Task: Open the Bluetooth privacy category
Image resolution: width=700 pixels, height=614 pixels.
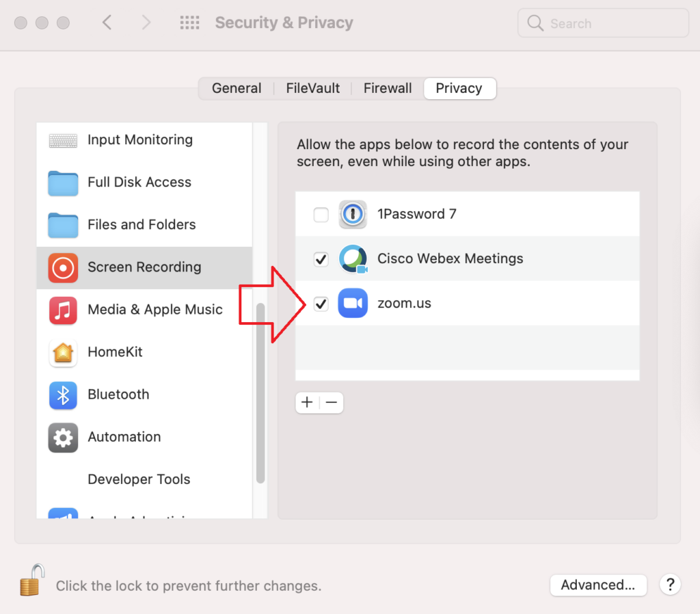Action: tap(144, 395)
